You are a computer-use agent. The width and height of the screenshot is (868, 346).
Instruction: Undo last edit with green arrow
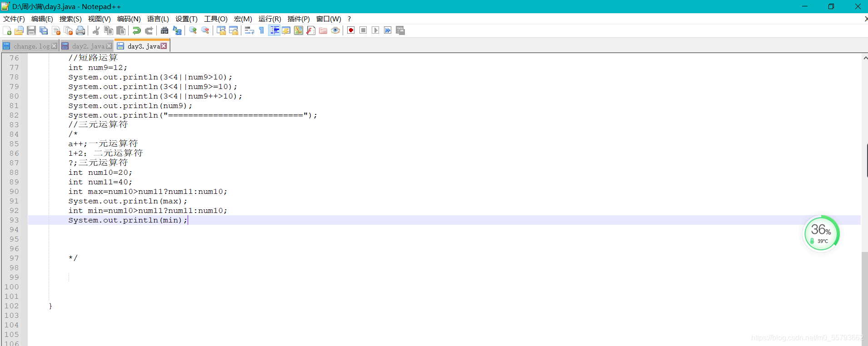click(136, 30)
